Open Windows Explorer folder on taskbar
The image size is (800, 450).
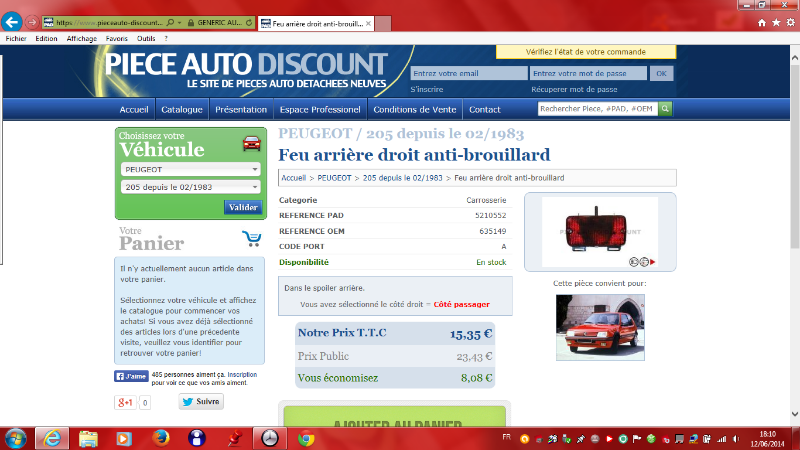tap(88, 438)
